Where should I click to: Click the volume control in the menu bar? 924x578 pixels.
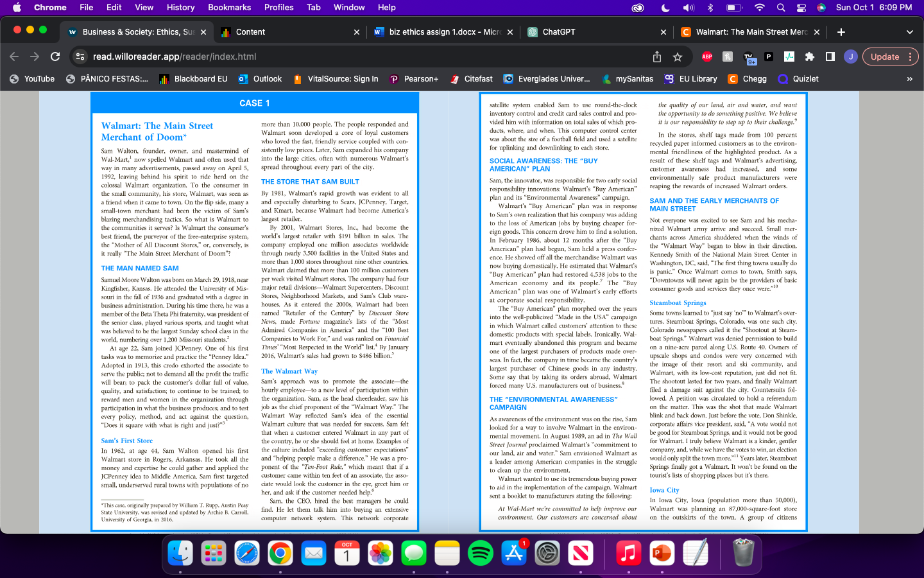[x=687, y=8]
